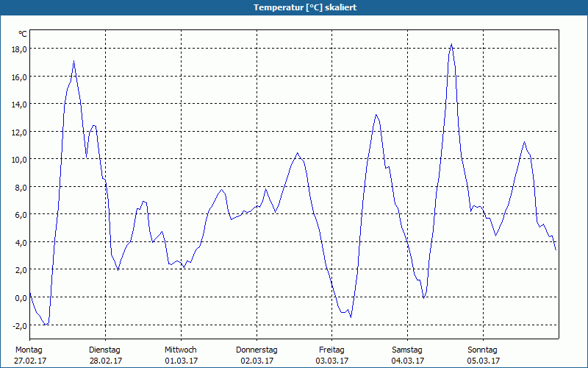The height and width of the screenshot is (368, 588).
Task: Click the Freitag day label
Action: (x=332, y=350)
